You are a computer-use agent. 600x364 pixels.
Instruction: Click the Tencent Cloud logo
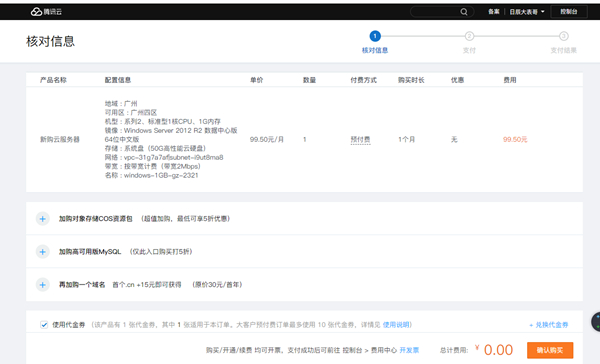(46, 12)
